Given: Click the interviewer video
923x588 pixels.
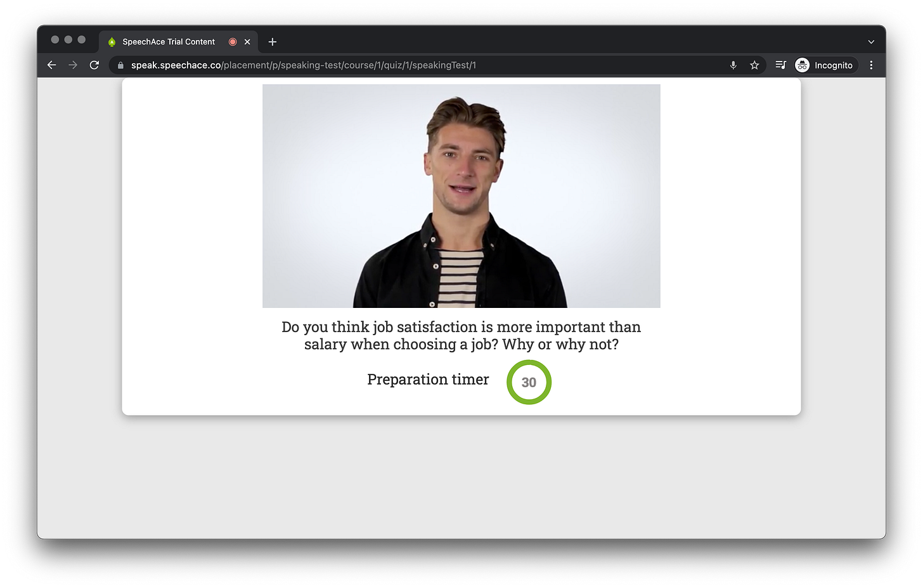Looking at the screenshot, I should tap(461, 196).
